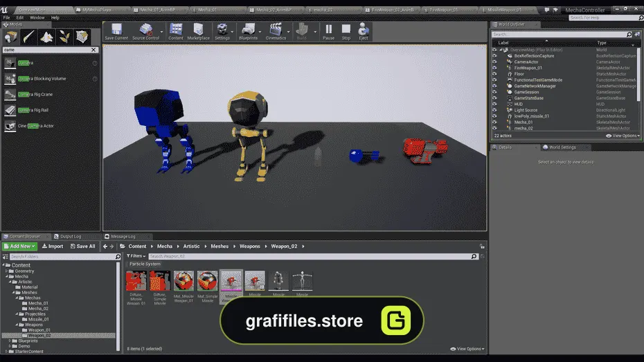644x362 pixels.
Task: Open the File menu
Action: [6, 17]
